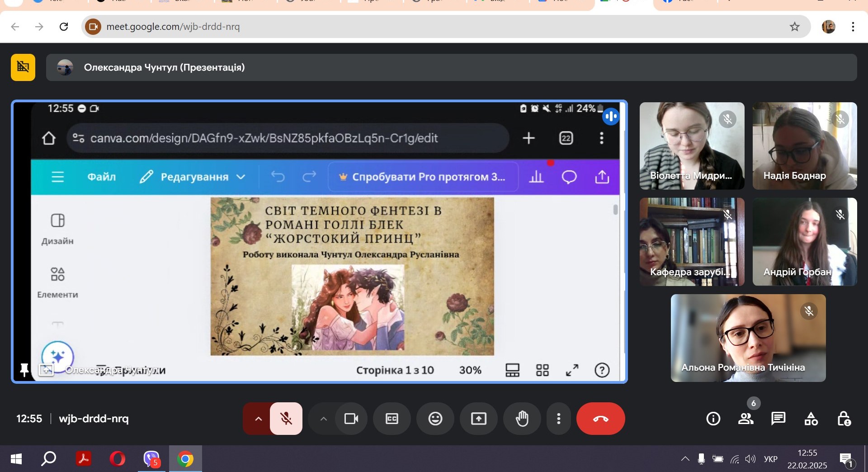The width and height of the screenshot is (868, 472).
Task: Click Файл in the shared Canva screen
Action: coord(102,177)
